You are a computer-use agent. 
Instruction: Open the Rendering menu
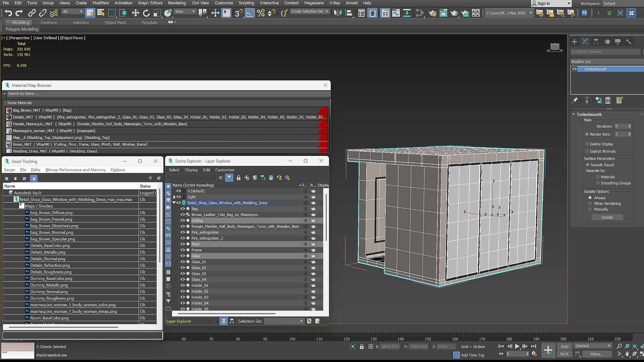177,3
